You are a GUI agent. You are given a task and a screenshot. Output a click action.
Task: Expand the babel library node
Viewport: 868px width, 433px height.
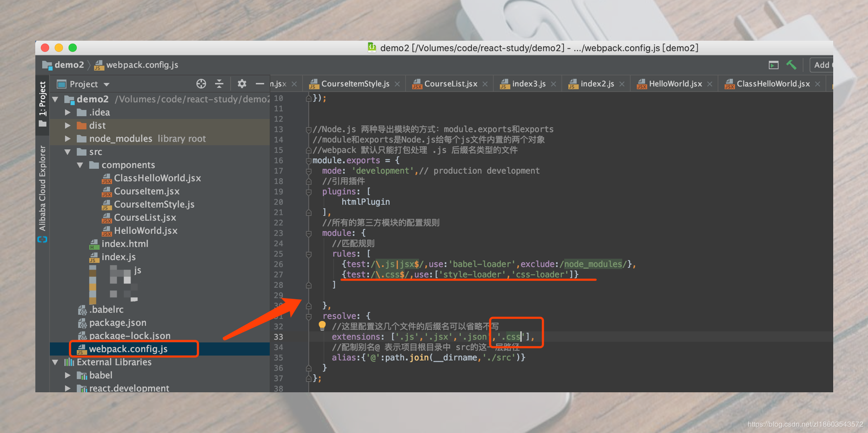pyautogui.click(x=67, y=375)
